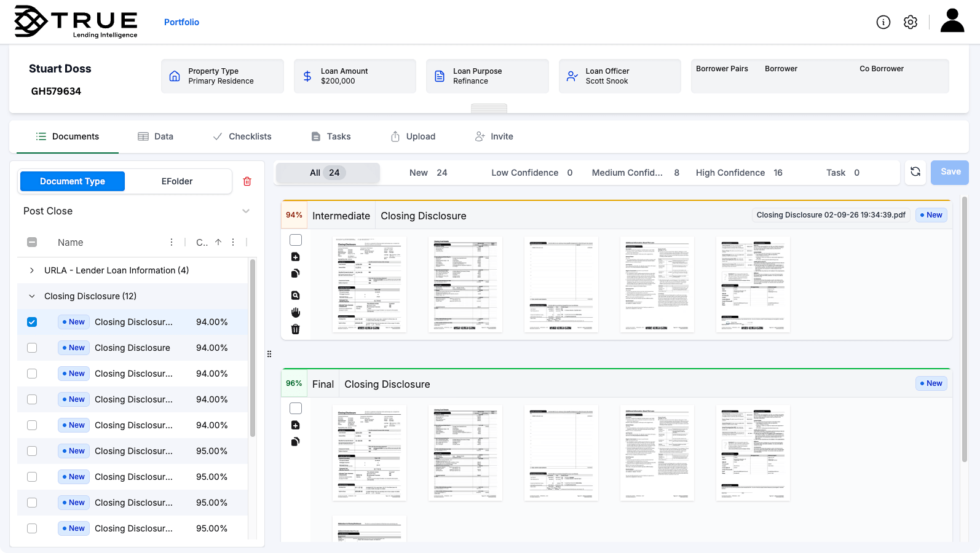Open the Portfolio link

(x=181, y=22)
